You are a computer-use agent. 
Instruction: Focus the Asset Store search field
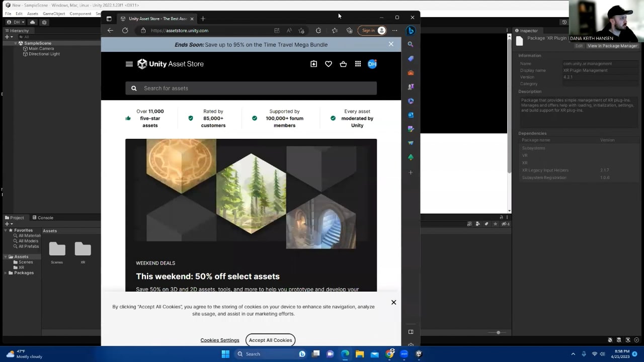[x=251, y=88]
